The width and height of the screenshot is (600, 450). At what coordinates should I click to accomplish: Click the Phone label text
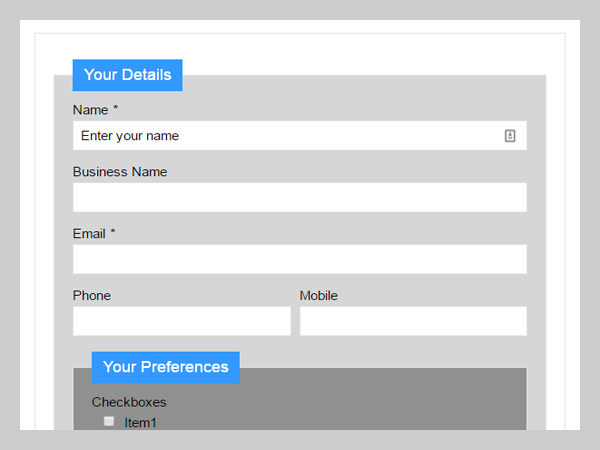point(92,296)
